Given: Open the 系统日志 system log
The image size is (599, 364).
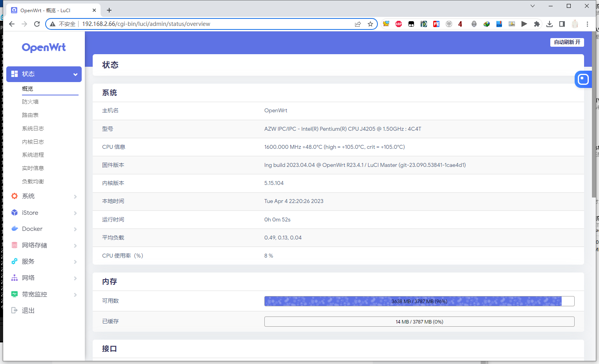Looking at the screenshot, I should (x=33, y=128).
